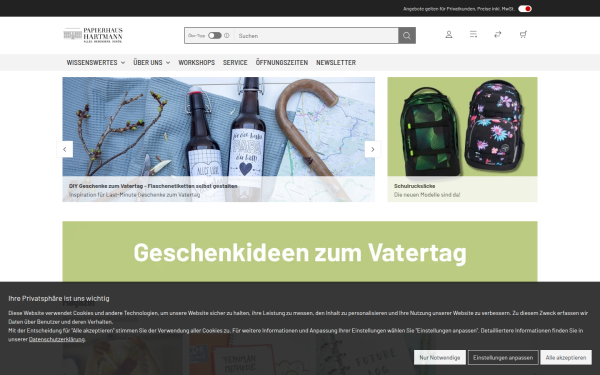Screen dimensions: 600x375
Task: Open the wishlist icon in header
Action: coord(473,35)
